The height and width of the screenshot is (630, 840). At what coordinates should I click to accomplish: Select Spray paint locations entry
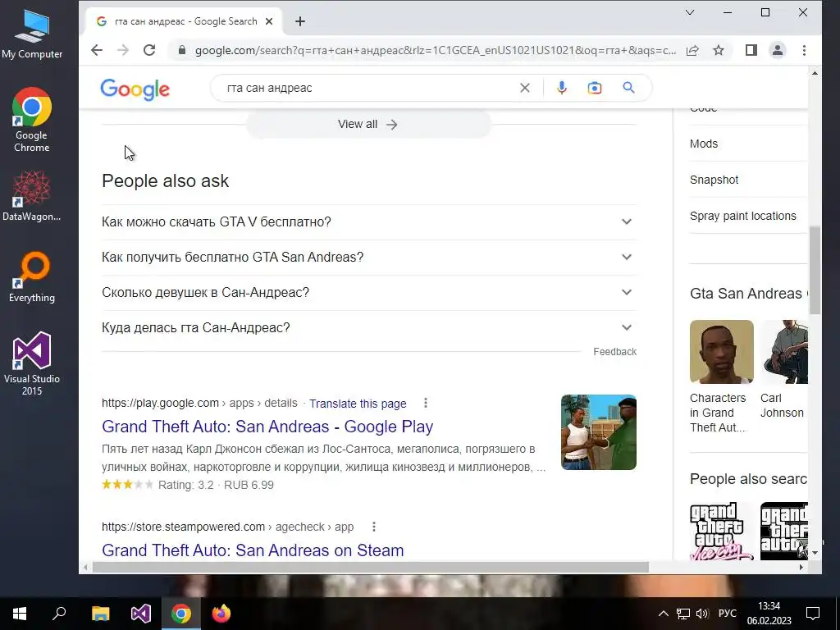click(743, 216)
